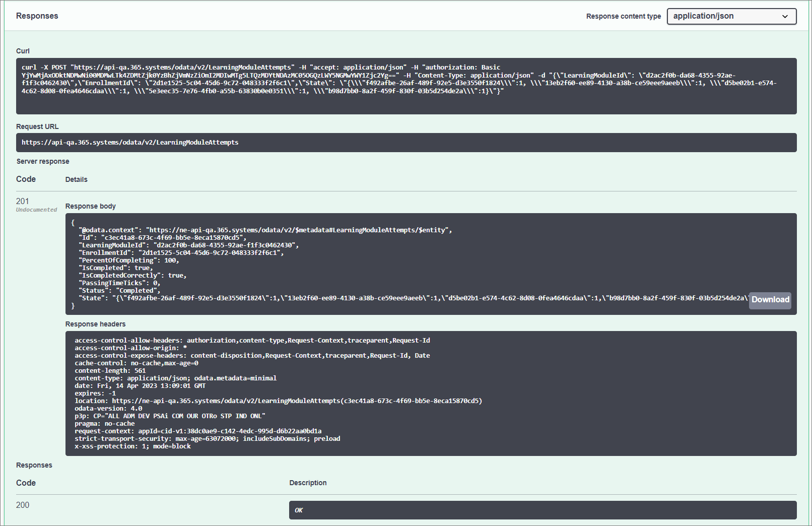Click the 200 response code
Image resolution: width=812 pixels, height=526 pixels.
pos(23,505)
